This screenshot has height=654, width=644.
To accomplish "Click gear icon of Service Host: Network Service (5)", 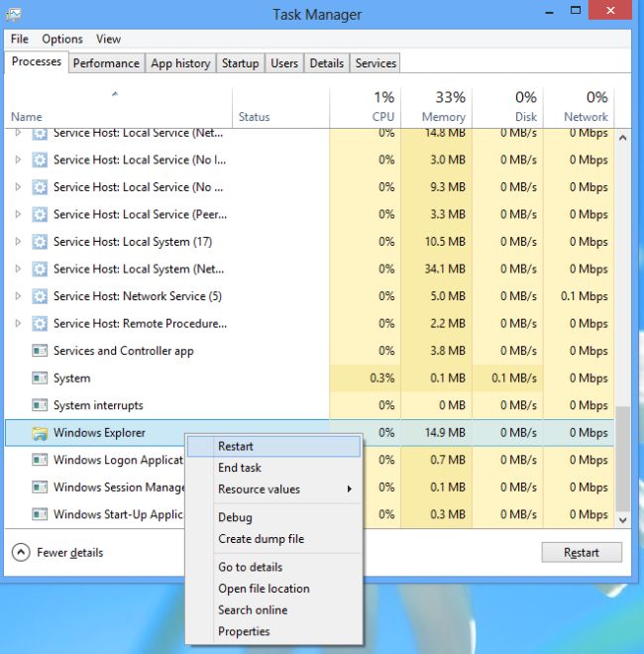I will (x=40, y=296).
